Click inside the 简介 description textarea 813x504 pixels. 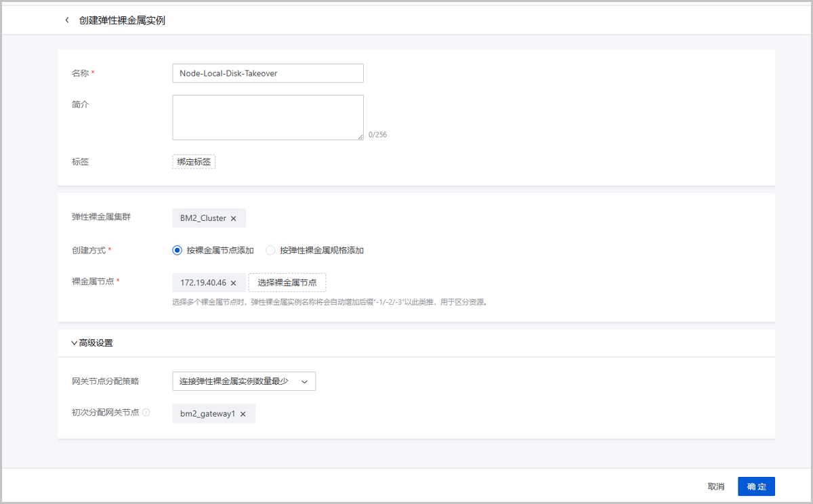pyautogui.click(x=268, y=117)
